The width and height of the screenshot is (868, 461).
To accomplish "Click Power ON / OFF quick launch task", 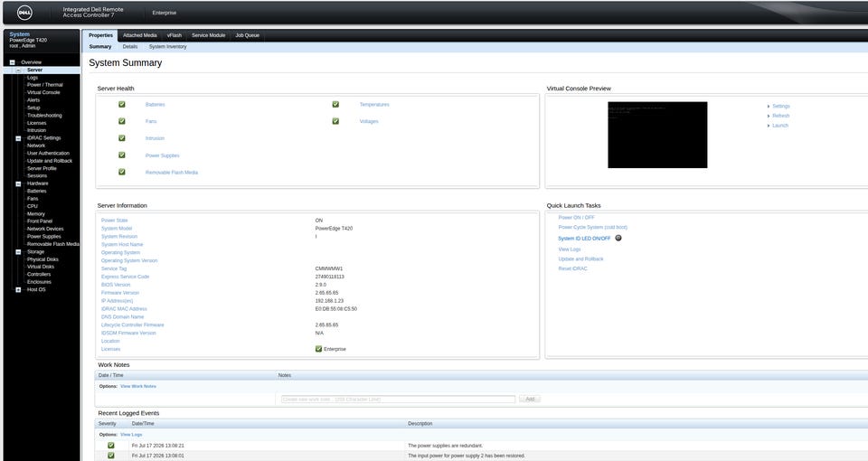I will pos(576,218).
